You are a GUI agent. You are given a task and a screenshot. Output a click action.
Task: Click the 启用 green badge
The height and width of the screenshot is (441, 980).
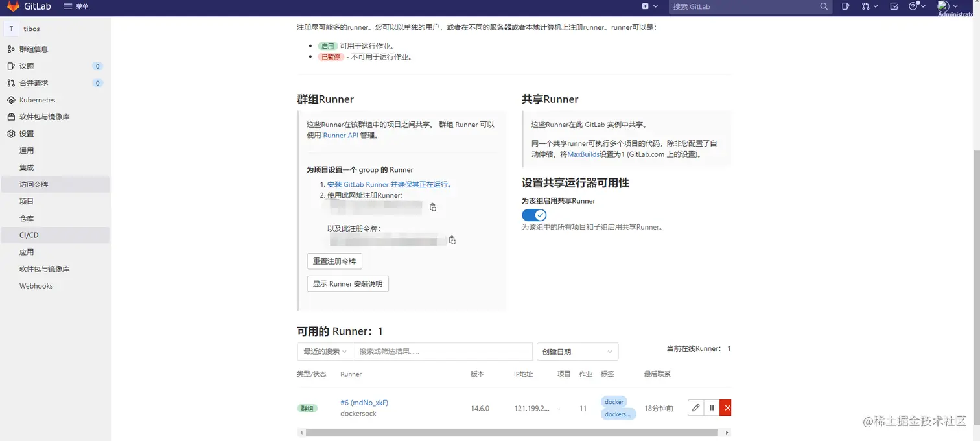point(327,46)
